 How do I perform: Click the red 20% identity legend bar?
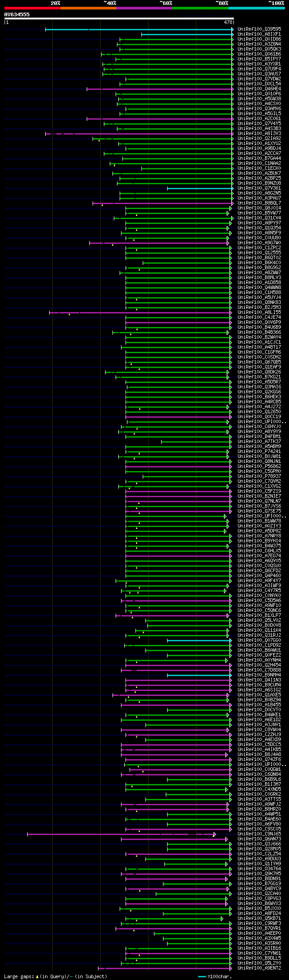[33, 8]
